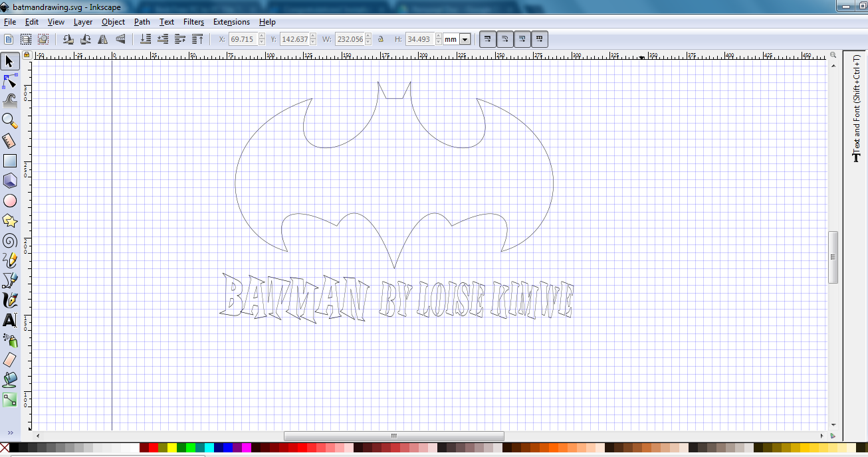
Task: Pick the black palette swatch
Action: (14, 448)
